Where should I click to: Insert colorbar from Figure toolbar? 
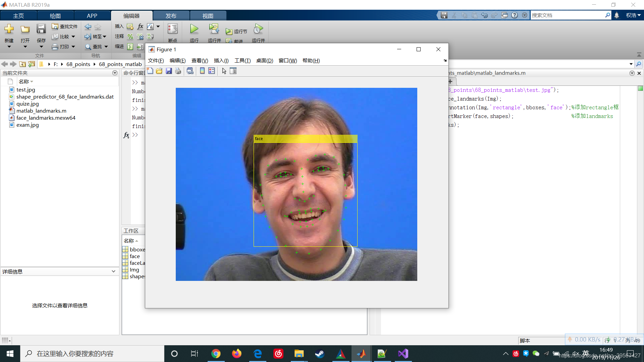202,71
